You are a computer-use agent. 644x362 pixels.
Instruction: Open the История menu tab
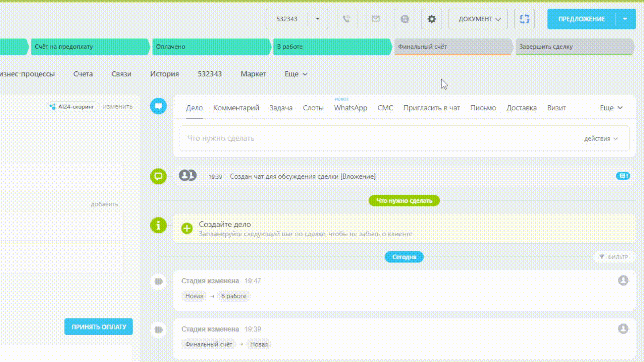tap(164, 74)
